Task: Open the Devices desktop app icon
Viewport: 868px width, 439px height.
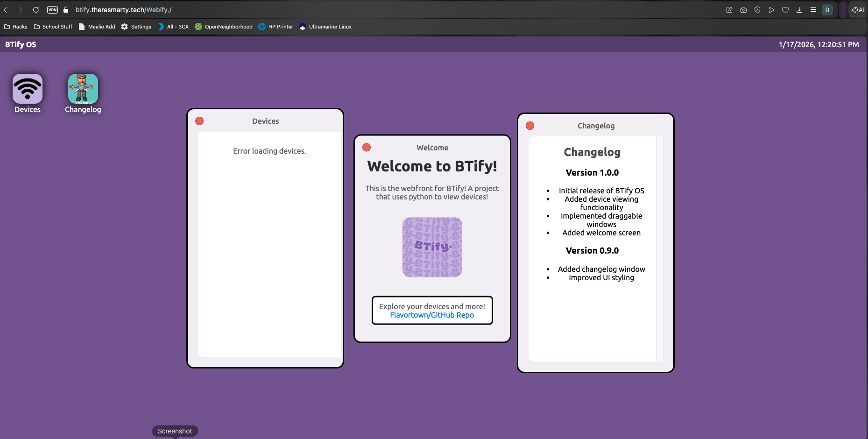Action: coord(28,89)
